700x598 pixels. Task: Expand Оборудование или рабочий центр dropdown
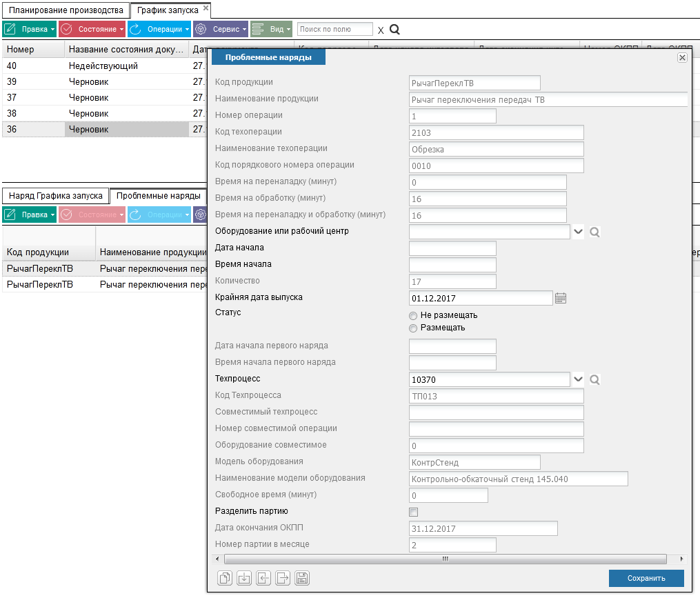(x=578, y=232)
